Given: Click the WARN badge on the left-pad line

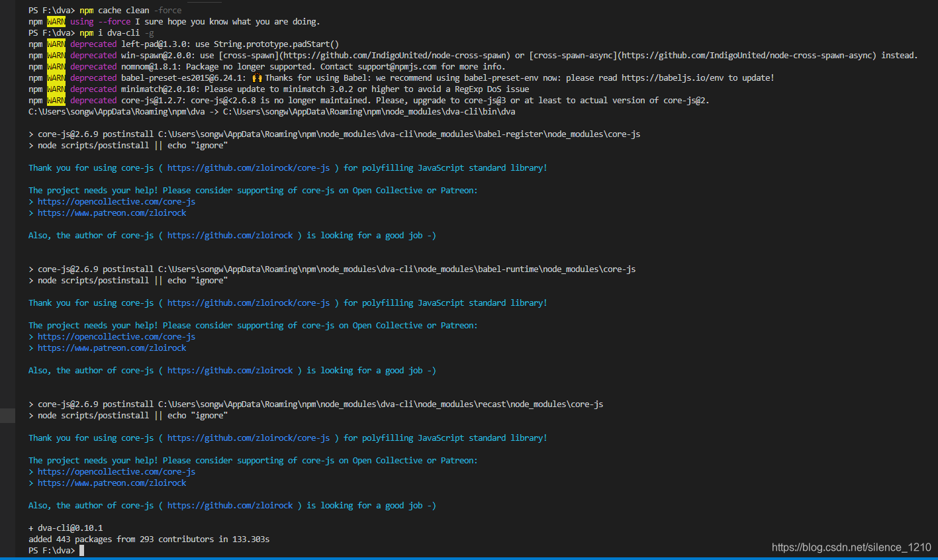Looking at the screenshot, I should [56, 44].
